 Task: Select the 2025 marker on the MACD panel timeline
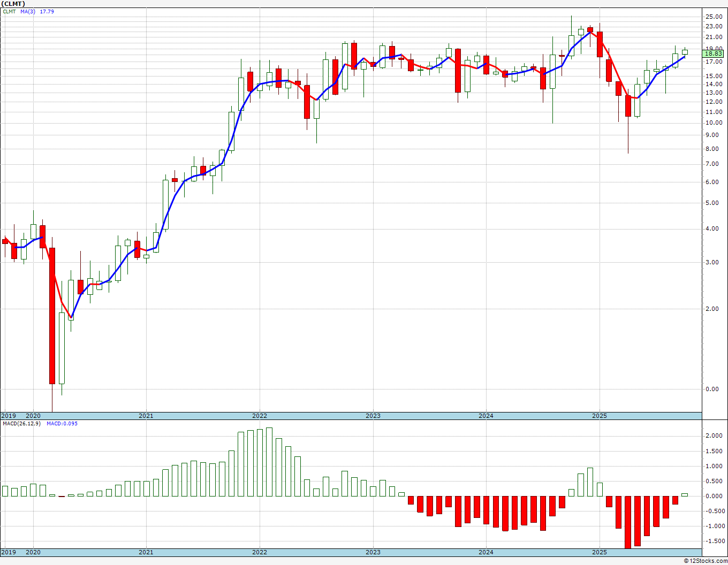(600, 552)
